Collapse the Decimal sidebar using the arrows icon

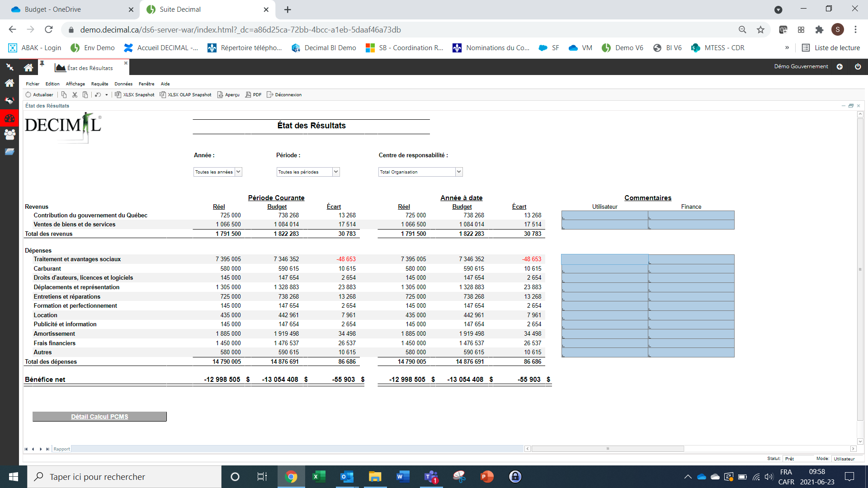(9, 67)
